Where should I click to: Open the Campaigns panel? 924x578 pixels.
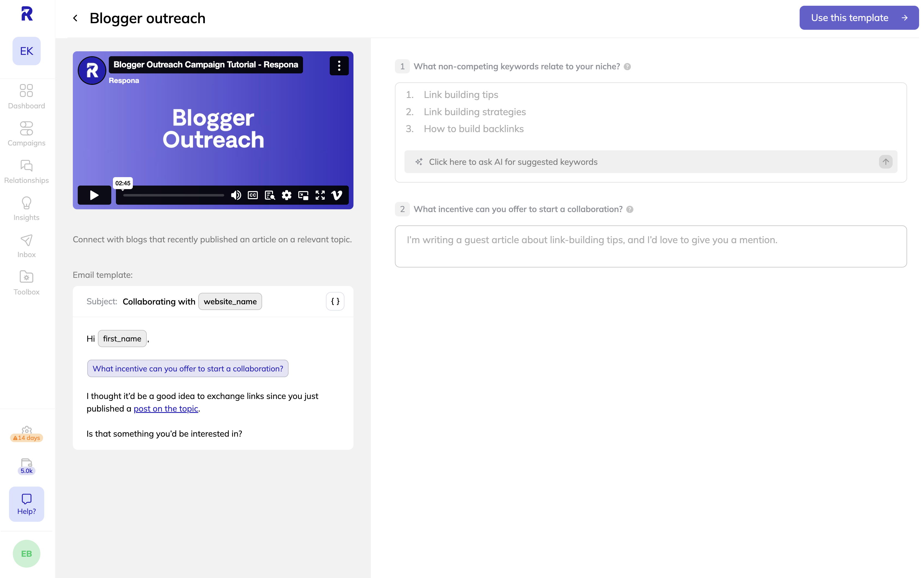27,134
